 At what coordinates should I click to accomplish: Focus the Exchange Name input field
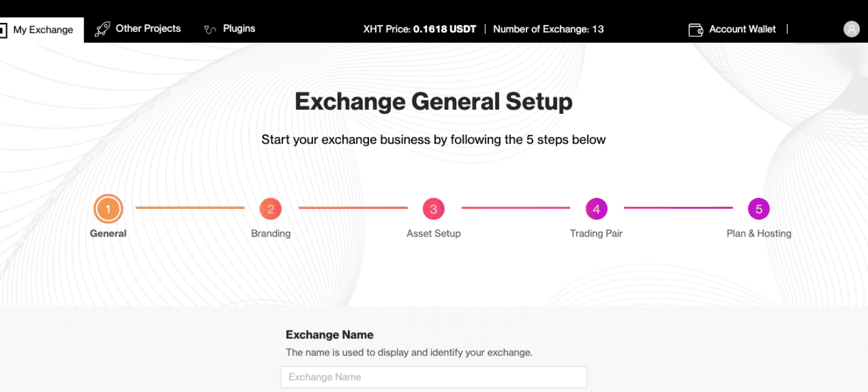(434, 377)
